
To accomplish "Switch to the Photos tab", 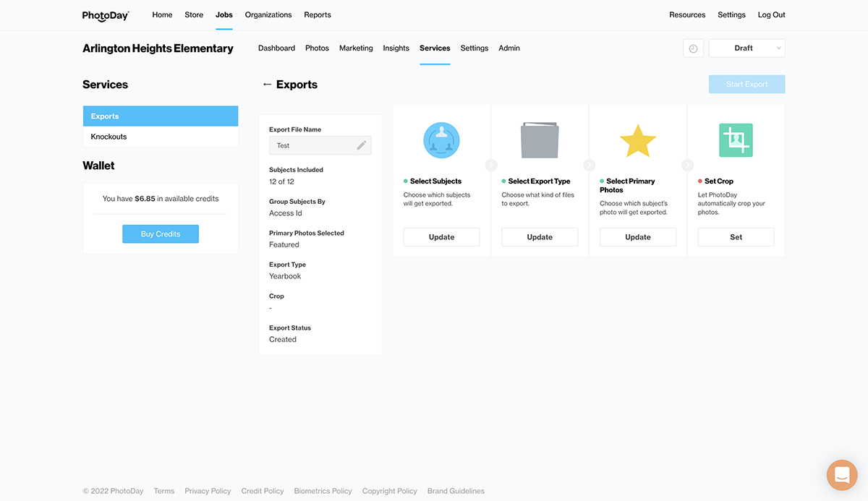I will [317, 48].
